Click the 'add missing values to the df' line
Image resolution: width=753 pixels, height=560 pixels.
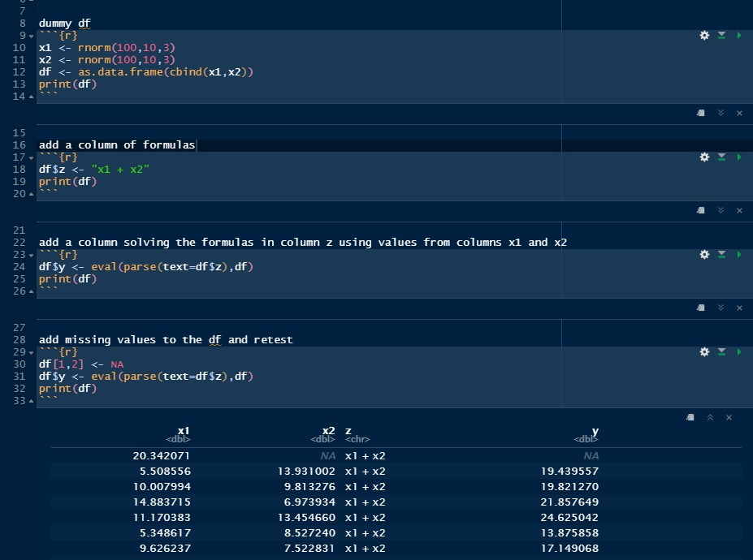(166, 340)
